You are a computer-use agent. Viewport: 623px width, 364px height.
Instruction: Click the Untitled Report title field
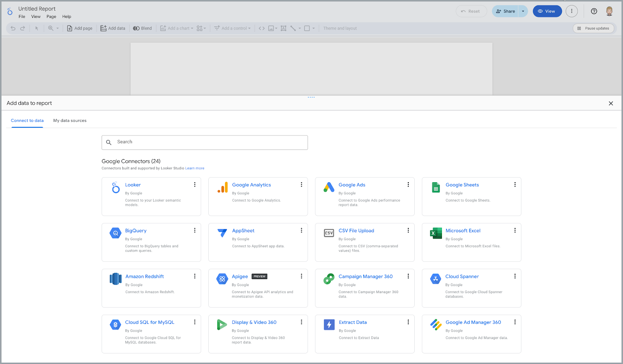[37, 9]
